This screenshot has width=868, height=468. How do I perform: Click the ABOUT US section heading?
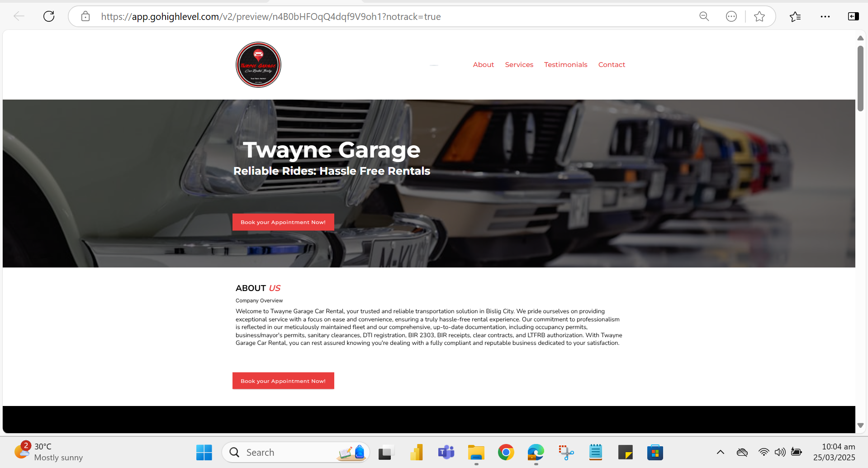(258, 288)
